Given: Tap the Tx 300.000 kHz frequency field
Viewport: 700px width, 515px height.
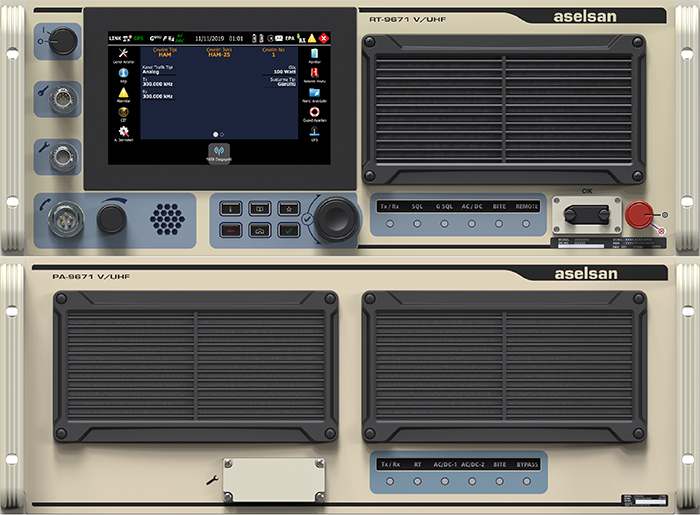Looking at the screenshot, I should pyautogui.click(x=158, y=82).
